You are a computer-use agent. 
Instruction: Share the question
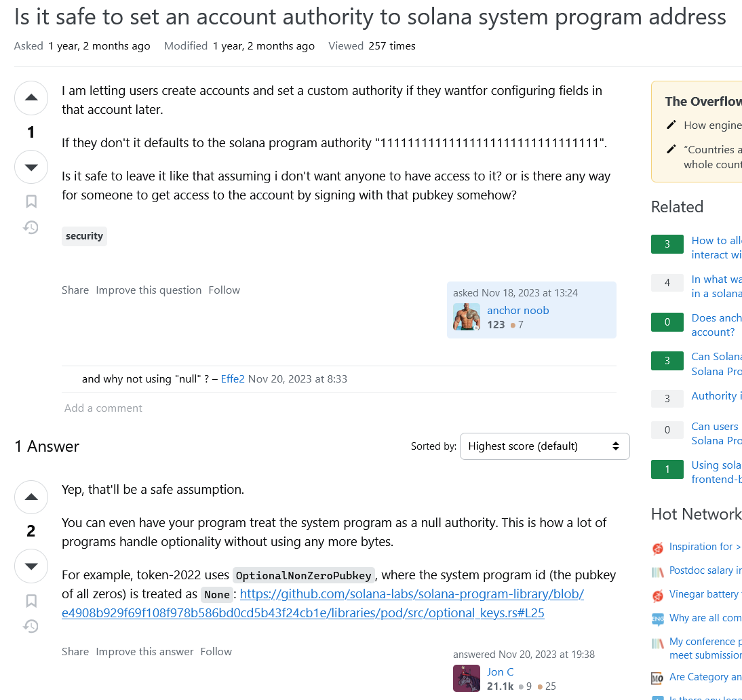click(75, 290)
